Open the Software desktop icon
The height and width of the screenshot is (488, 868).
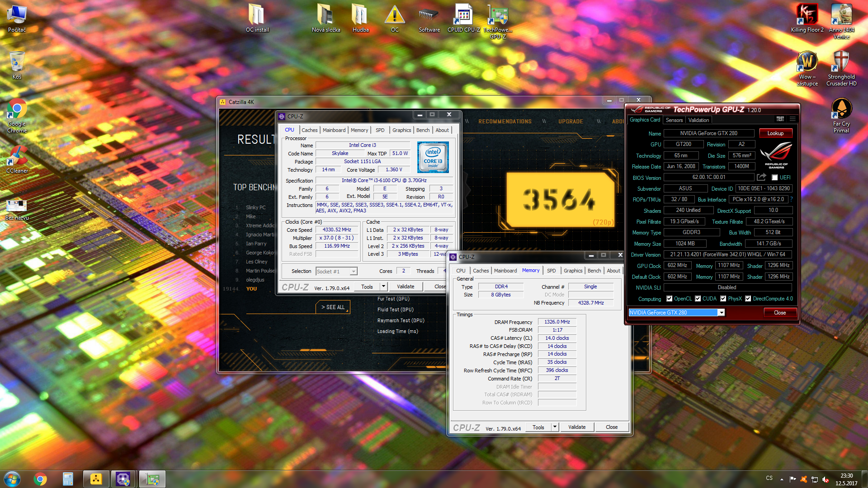pyautogui.click(x=429, y=19)
